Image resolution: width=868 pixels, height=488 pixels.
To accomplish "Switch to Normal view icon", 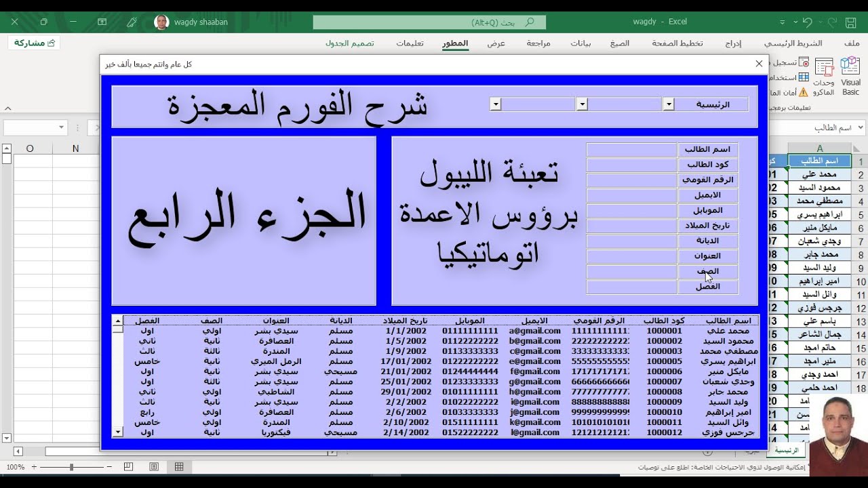I will click(x=179, y=467).
